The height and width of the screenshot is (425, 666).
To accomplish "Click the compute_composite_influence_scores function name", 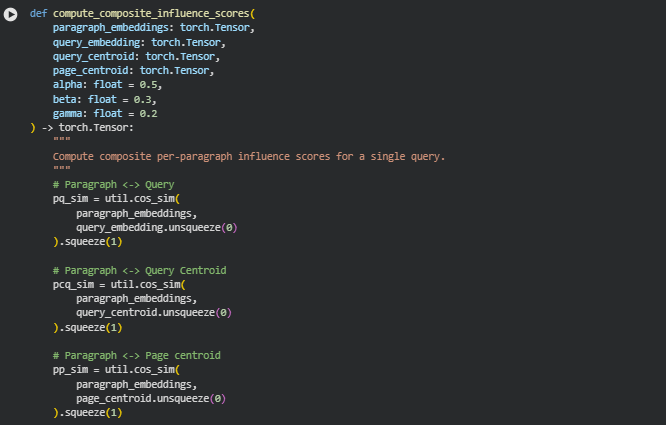I will (x=152, y=14).
